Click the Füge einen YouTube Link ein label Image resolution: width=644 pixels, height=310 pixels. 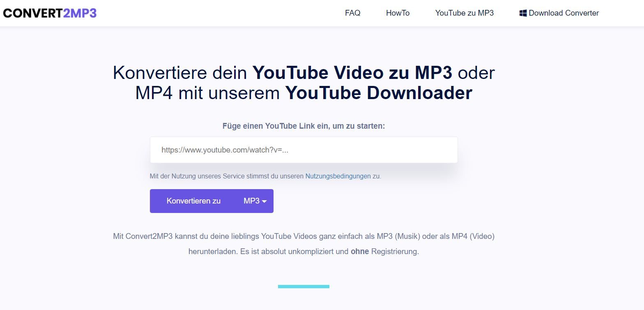point(304,126)
